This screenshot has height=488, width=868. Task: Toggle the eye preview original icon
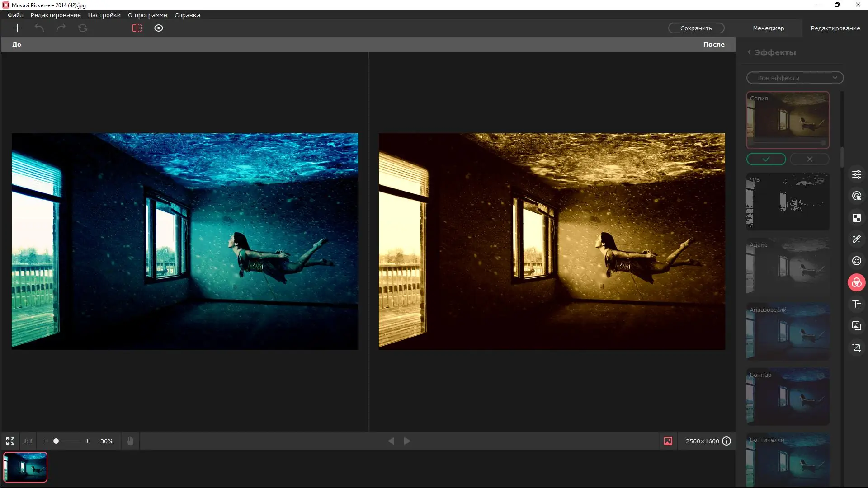pyautogui.click(x=159, y=28)
